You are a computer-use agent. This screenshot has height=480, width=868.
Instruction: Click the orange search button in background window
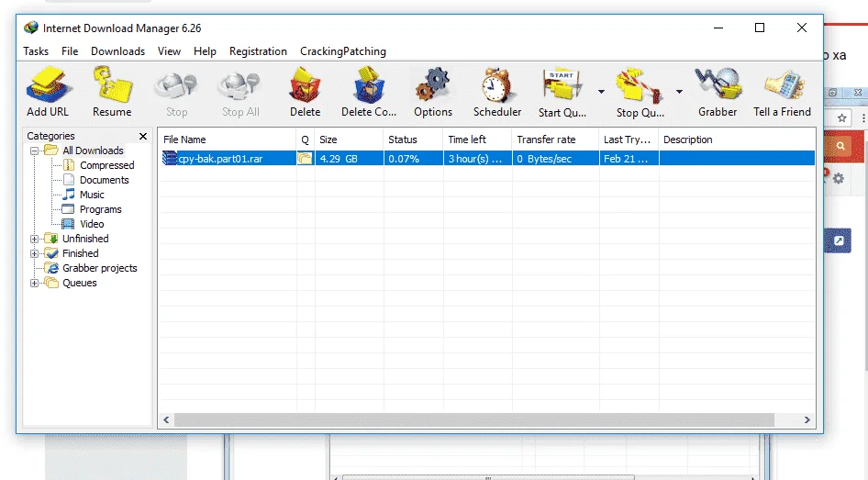[x=840, y=146]
